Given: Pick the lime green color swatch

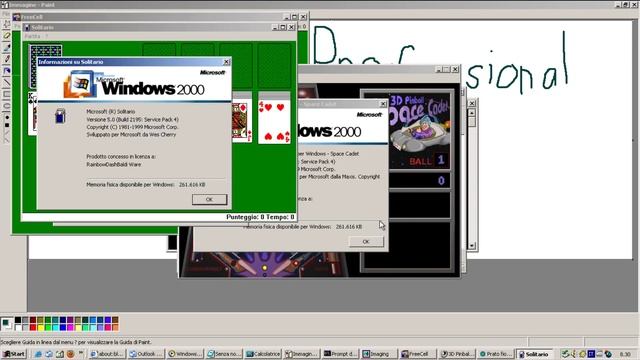Looking at the screenshot, I should (x=48, y=328).
